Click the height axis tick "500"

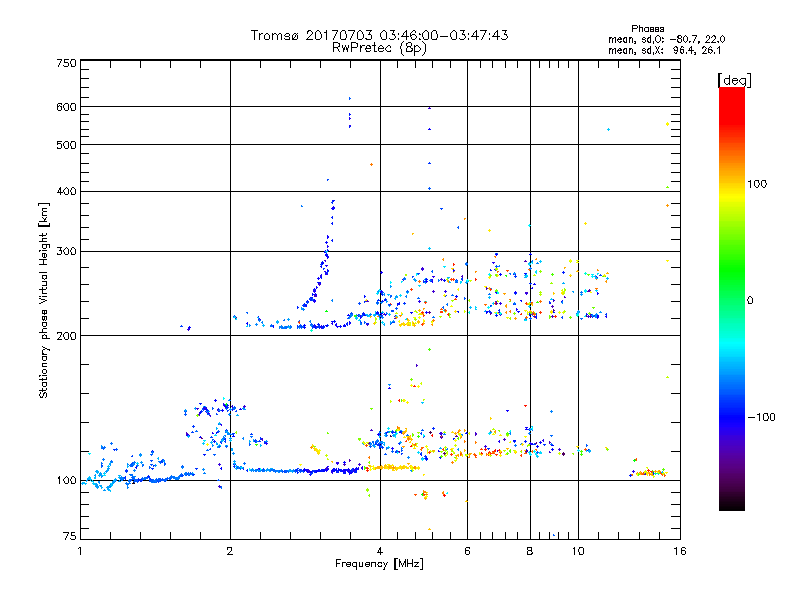point(66,145)
